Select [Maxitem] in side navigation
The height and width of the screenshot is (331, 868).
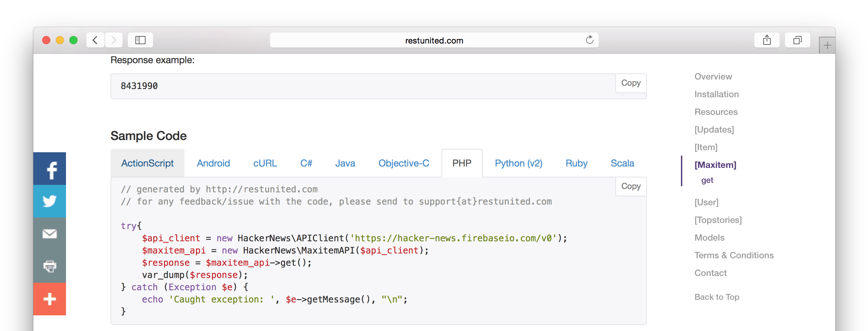[x=715, y=165]
